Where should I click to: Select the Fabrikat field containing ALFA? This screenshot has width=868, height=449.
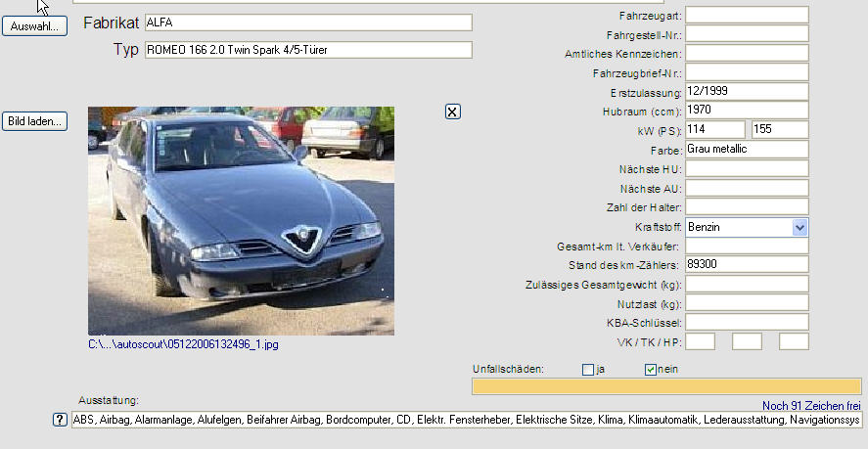pyautogui.click(x=308, y=22)
